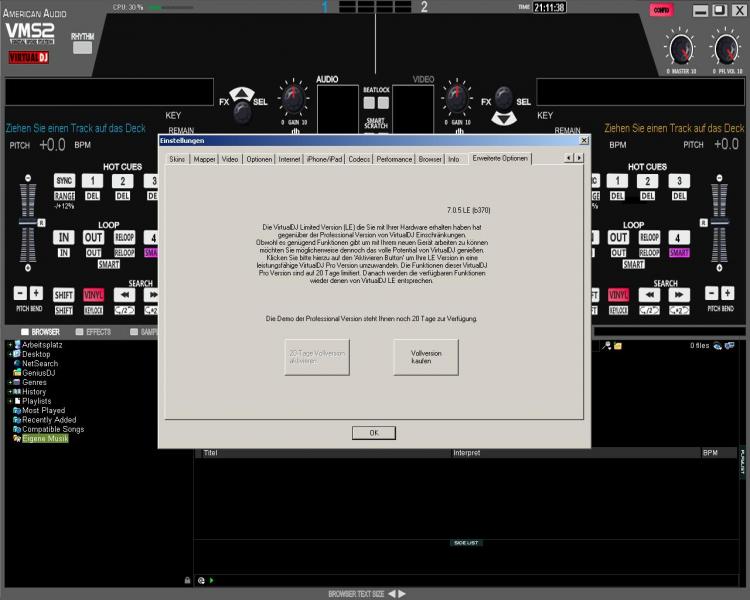Halve the loop on left deck
750x600 pixels.
[124, 311]
